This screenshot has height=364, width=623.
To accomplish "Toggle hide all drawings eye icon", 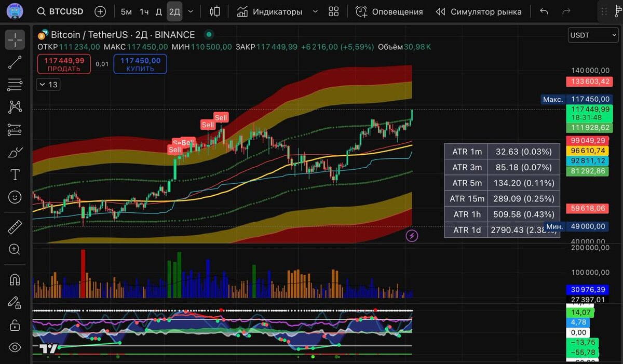I will click(15, 348).
